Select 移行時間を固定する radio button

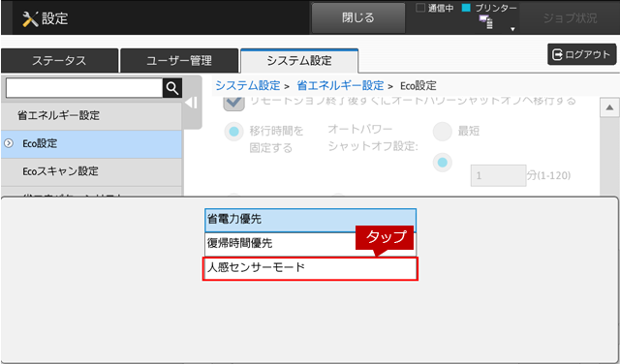click(x=234, y=132)
